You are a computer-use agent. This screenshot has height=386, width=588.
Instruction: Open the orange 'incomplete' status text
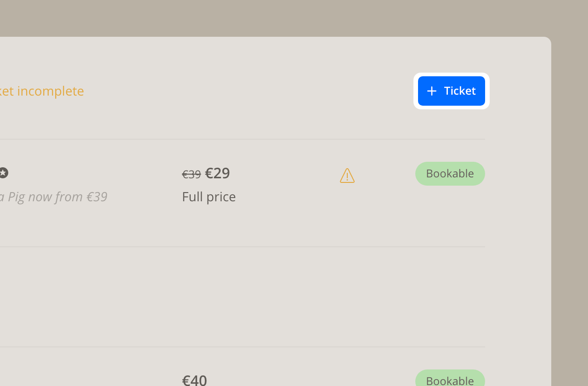(x=51, y=91)
